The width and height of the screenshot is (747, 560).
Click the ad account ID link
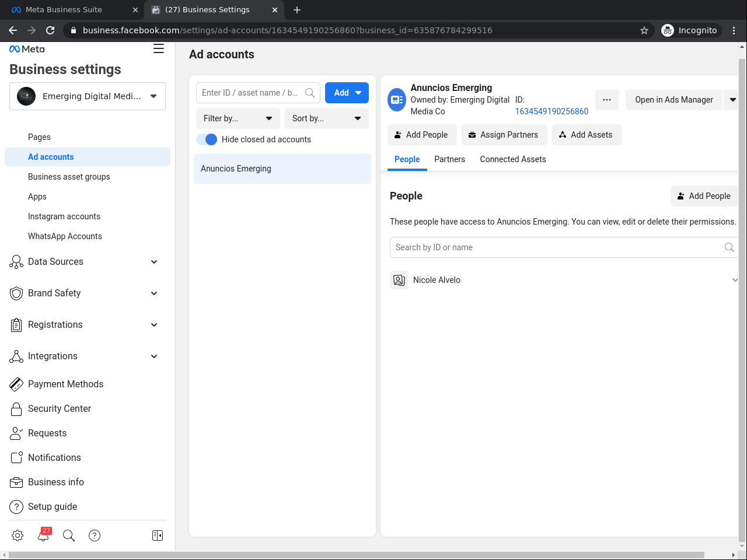551,111
